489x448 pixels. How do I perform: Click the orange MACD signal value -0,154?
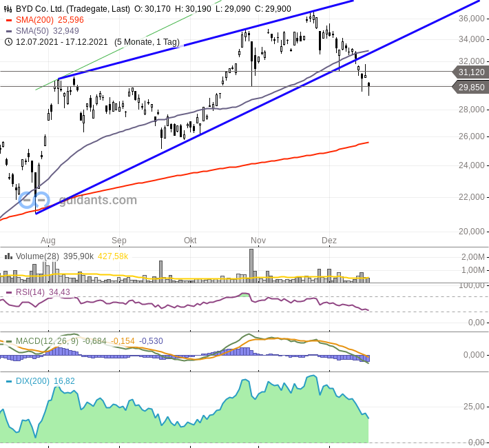tap(123, 341)
